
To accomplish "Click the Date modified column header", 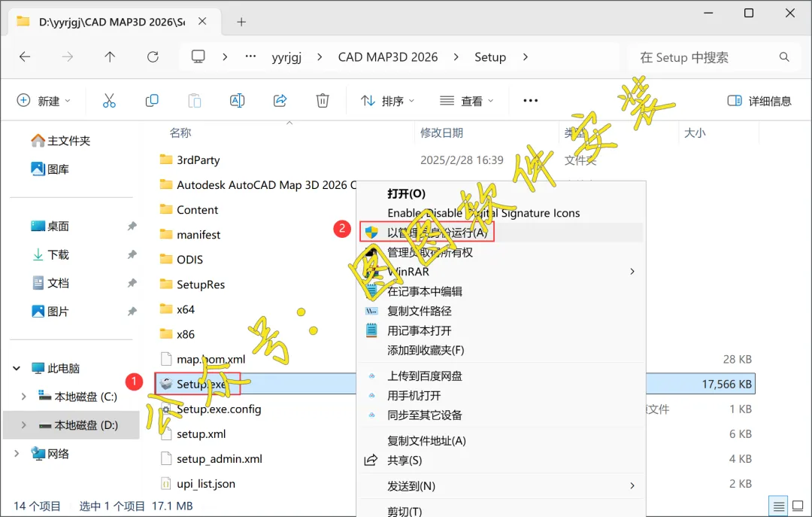I will [441, 132].
